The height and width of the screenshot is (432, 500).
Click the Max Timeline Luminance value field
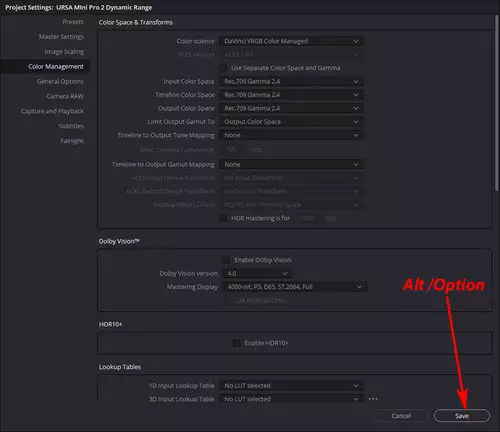(x=232, y=150)
